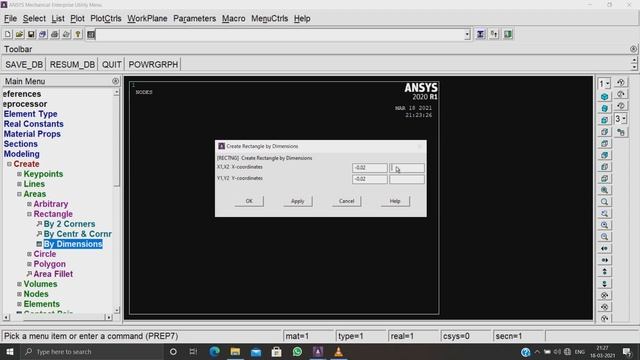The image size is (640, 360).
Task: Click the X2 coordinate input field
Action: pyautogui.click(x=407, y=168)
